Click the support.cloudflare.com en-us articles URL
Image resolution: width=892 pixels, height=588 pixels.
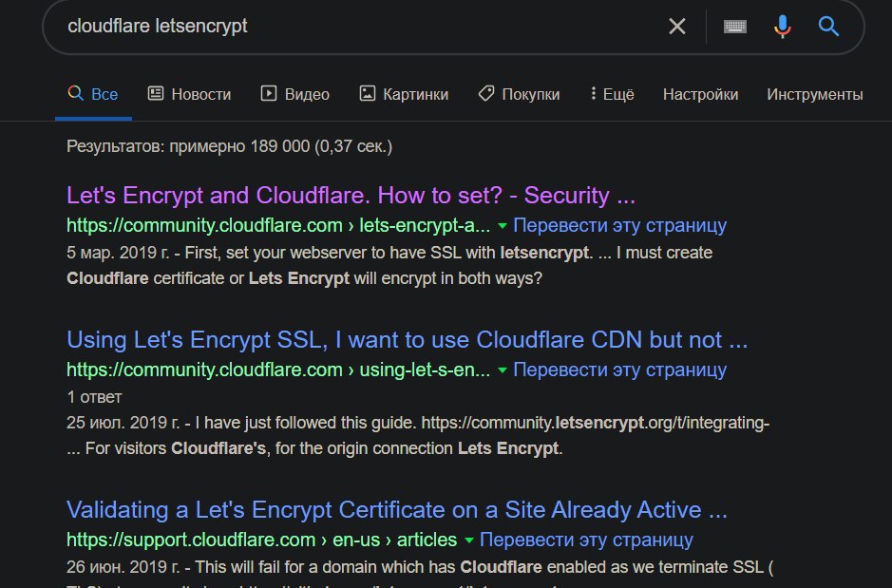click(261, 541)
